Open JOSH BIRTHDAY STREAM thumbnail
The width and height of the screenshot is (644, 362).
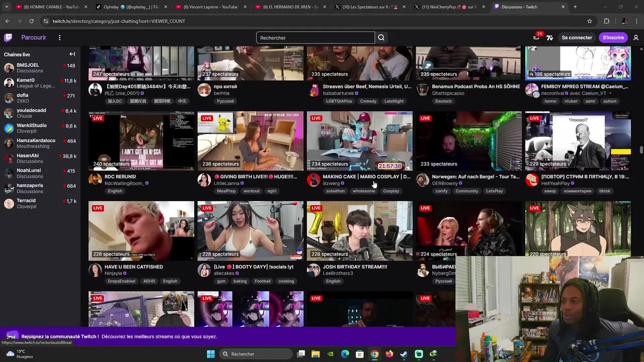(360, 231)
